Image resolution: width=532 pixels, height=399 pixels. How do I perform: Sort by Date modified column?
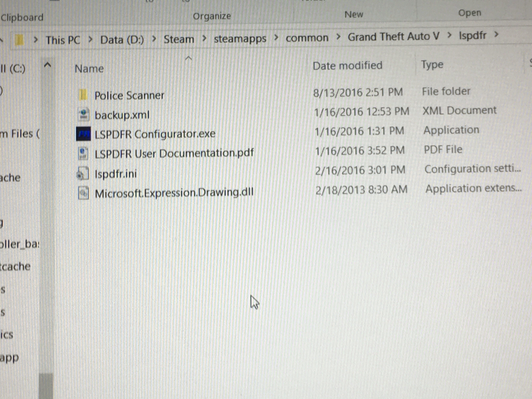(x=347, y=65)
